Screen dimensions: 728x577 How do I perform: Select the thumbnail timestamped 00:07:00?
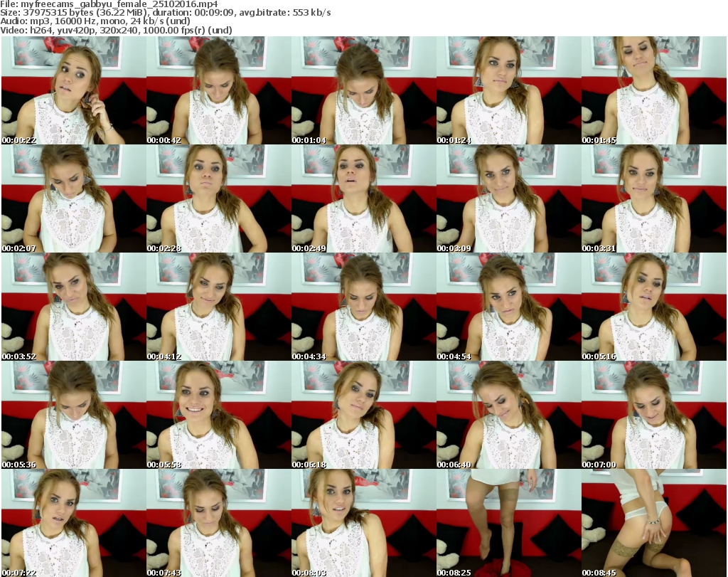pyautogui.click(x=654, y=415)
